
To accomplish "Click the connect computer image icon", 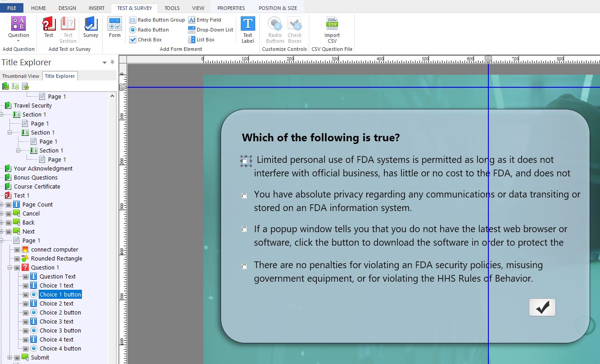I will pos(25,249).
